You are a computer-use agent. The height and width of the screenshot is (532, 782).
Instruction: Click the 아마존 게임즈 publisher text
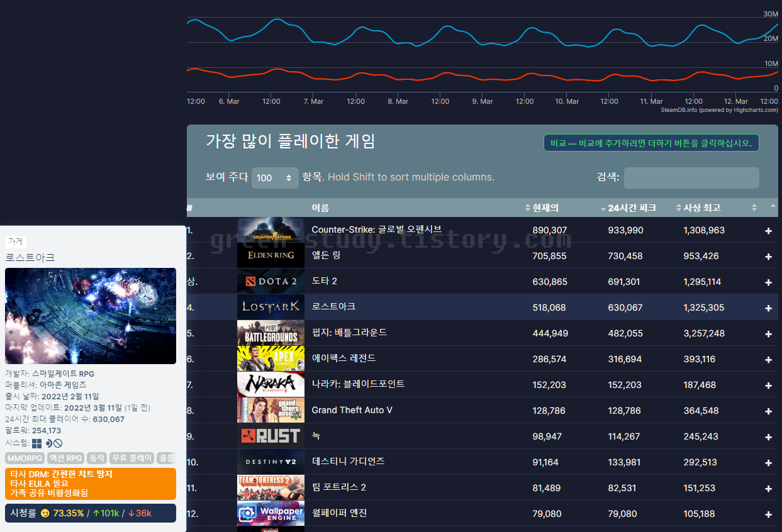(x=63, y=385)
